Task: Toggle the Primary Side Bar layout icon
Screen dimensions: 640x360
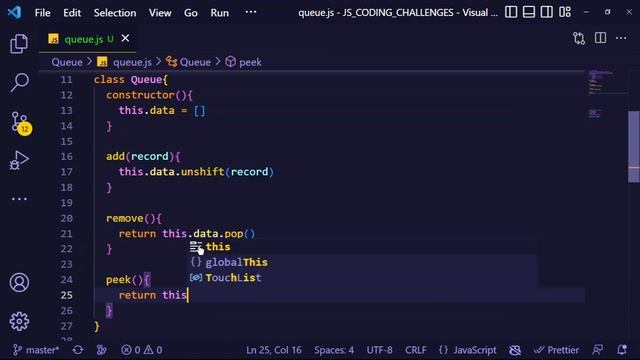Action: (x=511, y=12)
